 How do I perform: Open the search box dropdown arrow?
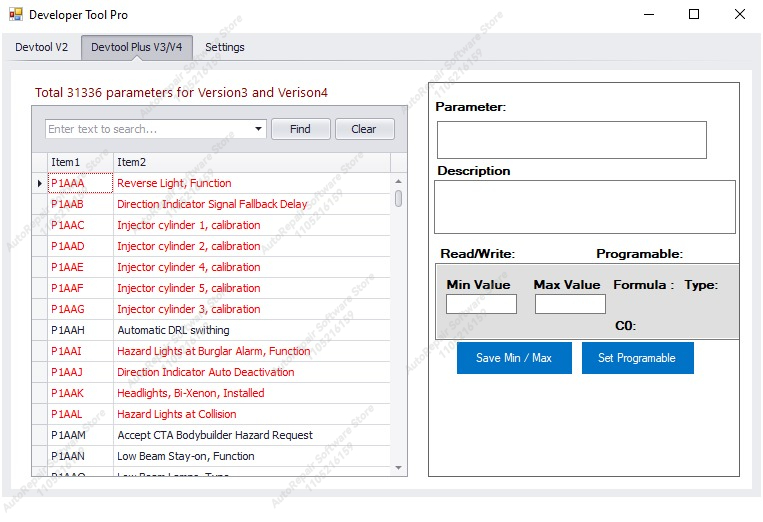point(258,129)
